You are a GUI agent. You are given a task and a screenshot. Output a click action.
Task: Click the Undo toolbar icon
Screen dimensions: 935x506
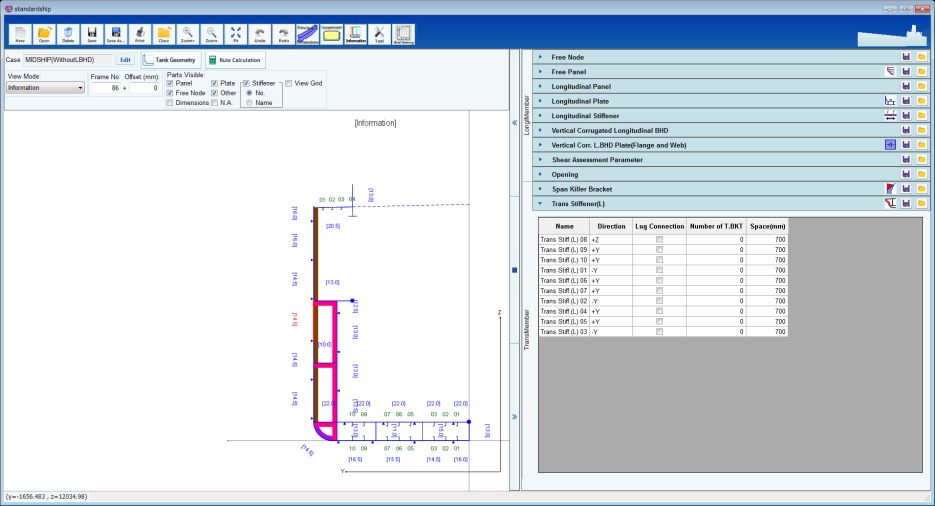[259, 35]
